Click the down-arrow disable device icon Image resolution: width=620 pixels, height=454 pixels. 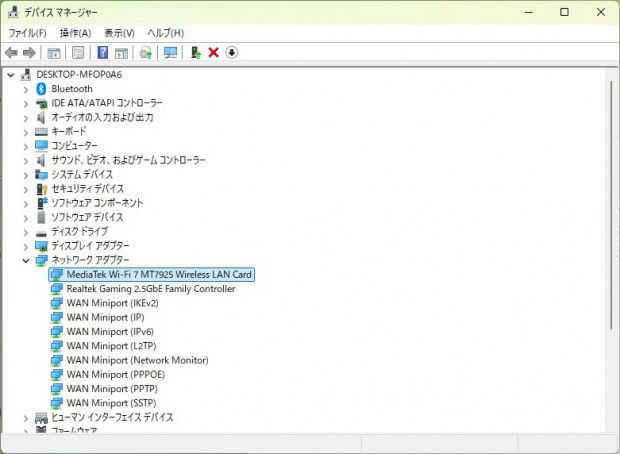tap(232, 53)
